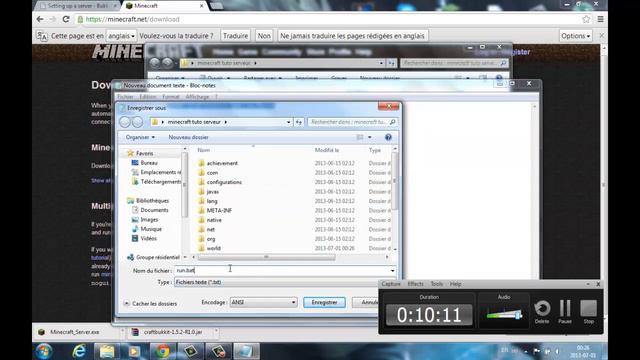Open view options dropdown arrow
Image resolution: width=640 pixels, height=360 pixels.
click(x=370, y=137)
